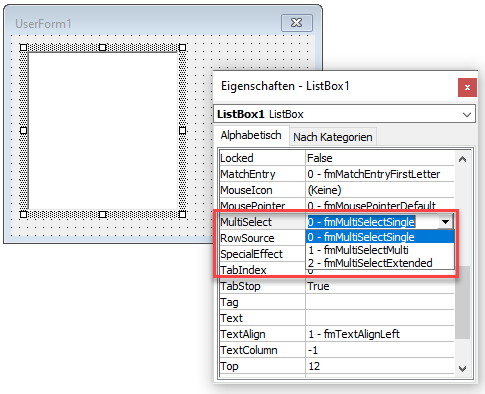Click the bottom-middle sizing handle of ListBox
Image resolution: width=485 pixels, height=394 pixels.
(103, 214)
